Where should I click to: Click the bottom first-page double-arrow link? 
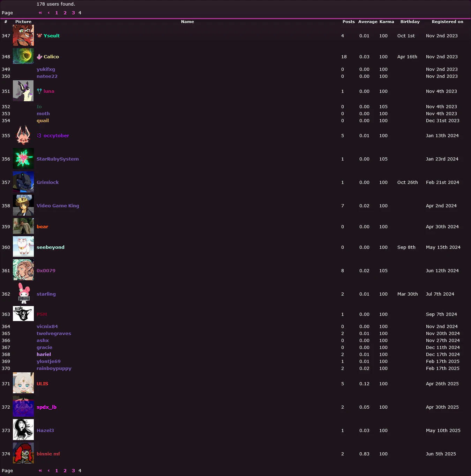pos(40,471)
